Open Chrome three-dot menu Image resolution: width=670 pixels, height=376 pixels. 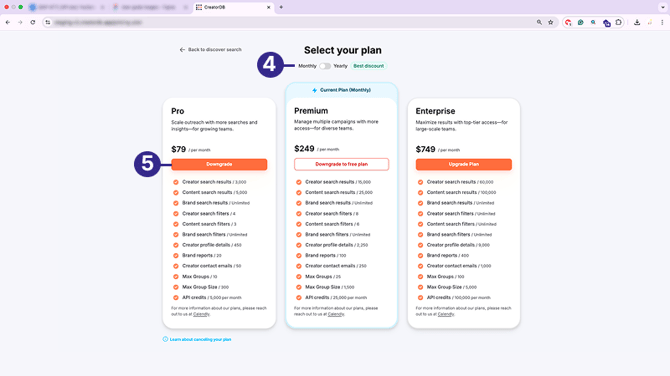tap(662, 22)
